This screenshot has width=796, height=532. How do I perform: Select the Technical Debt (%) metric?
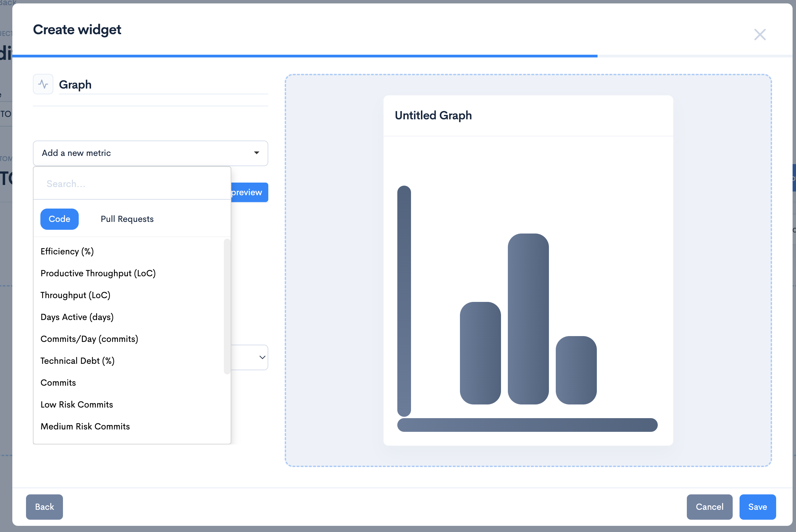[x=77, y=361]
